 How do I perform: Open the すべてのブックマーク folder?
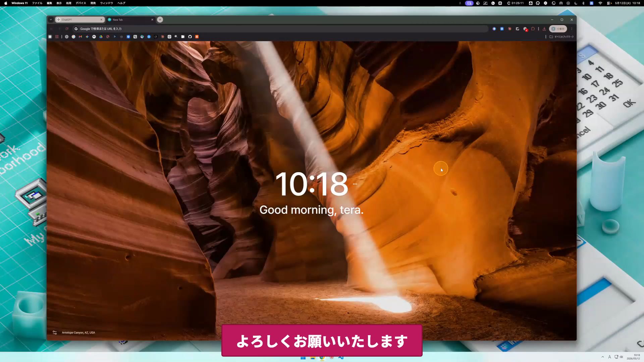coord(561,37)
